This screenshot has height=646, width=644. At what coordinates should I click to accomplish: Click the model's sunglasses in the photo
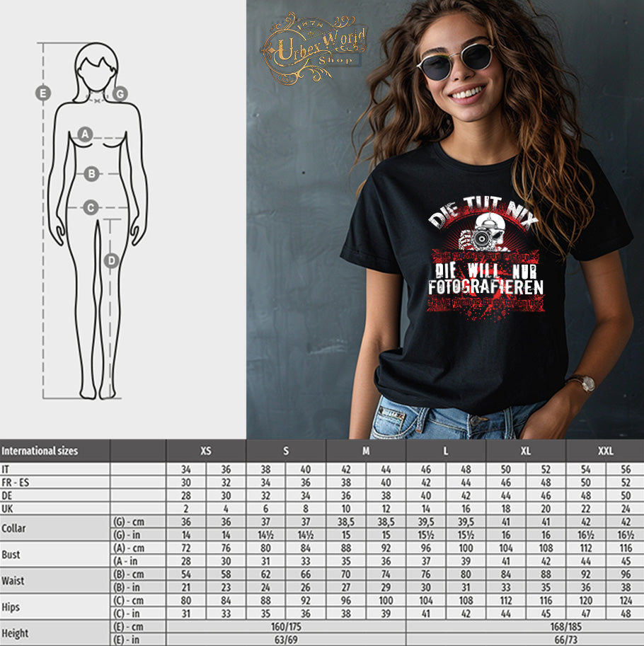[x=456, y=62]
